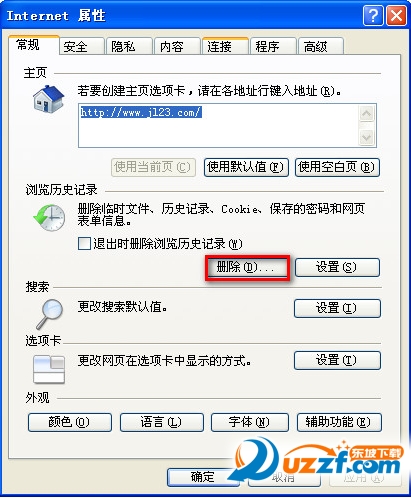The width and height of the screenshot is (411, 498).
Task: Enable 退出时删除浏览历史记录 checkbox
Action: (x=84, y=243)
